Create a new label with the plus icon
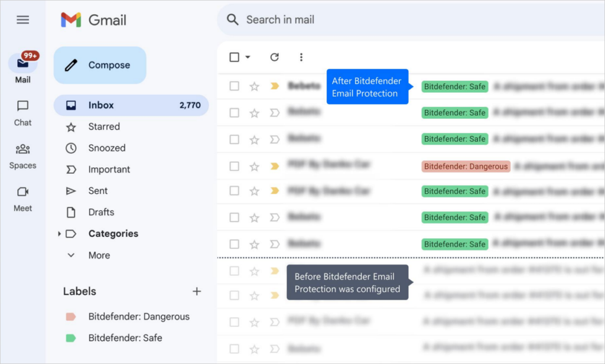Viewport: 605px width, 364px height. coord(197,291)
